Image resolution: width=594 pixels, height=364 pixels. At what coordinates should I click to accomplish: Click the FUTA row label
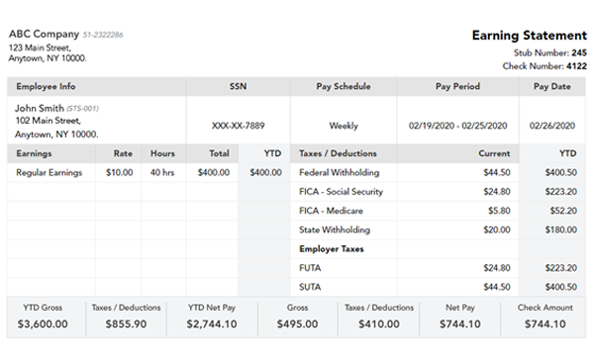pyautogui.click(x=310, y=268)
